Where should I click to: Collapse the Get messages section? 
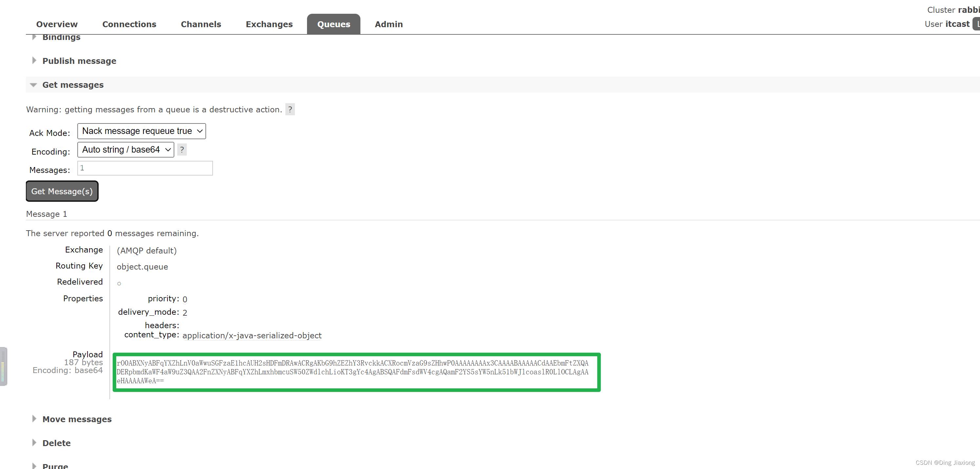[x=73, y=85]
